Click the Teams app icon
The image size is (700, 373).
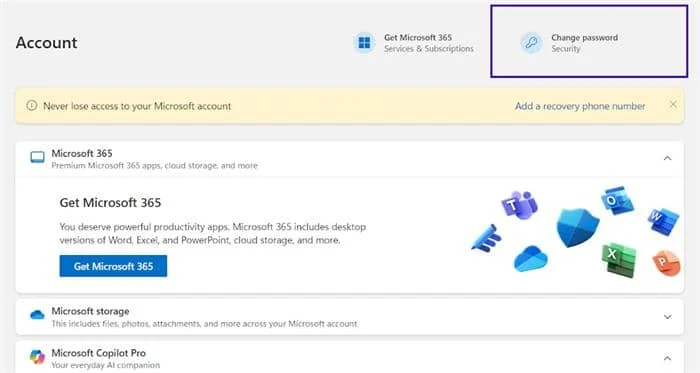[519, 205]
